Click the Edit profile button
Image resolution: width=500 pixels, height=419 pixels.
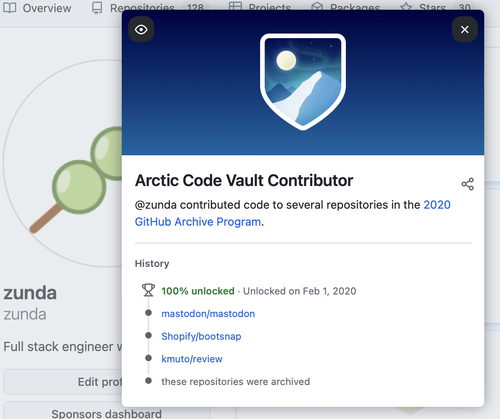63,382
